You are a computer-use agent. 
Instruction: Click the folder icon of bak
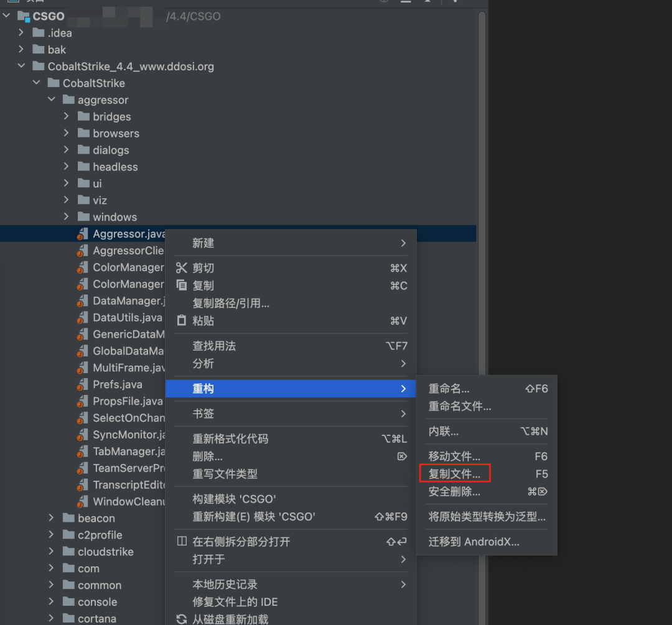click(39, 49)
